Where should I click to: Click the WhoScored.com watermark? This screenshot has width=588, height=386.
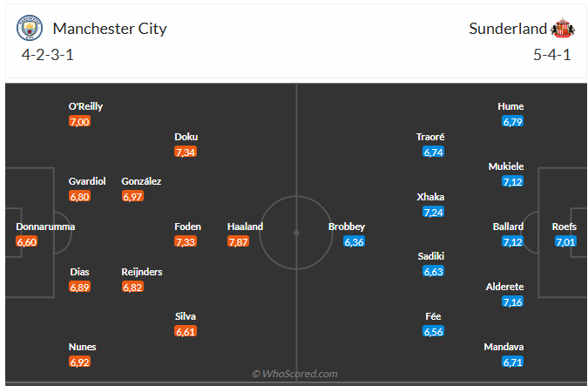294,374
